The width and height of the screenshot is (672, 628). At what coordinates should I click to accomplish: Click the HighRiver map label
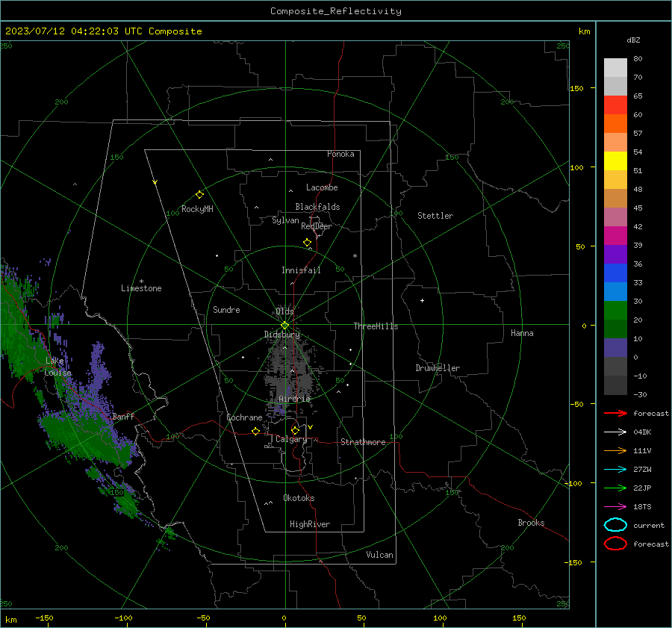click(x=310, y=524)
